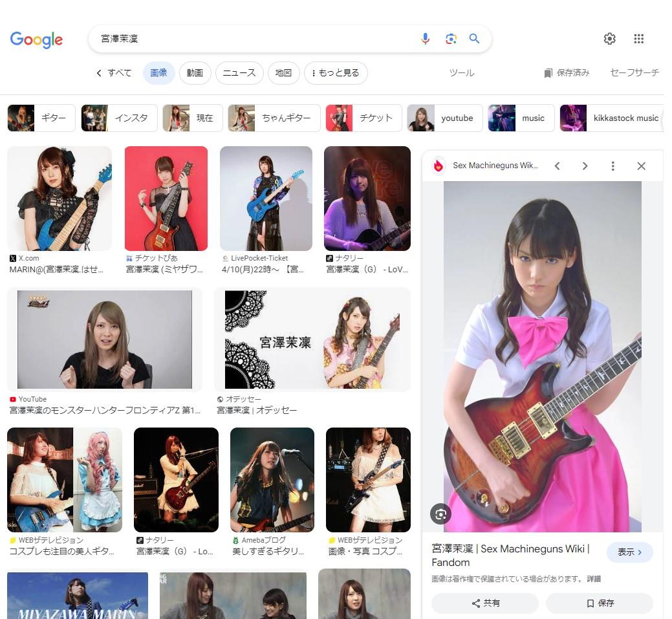The image size is (672, 619).
Task: Click 共有 share button
Action: (485, 603)
